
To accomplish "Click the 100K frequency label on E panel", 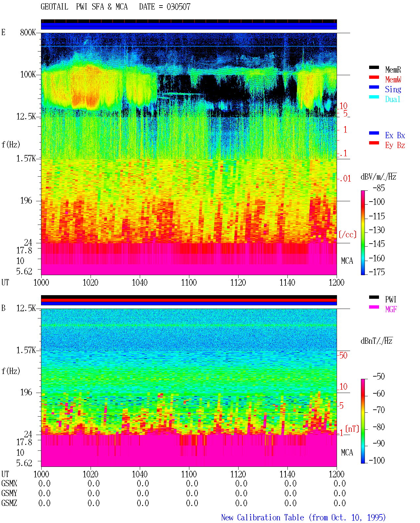I will [28, 74].
